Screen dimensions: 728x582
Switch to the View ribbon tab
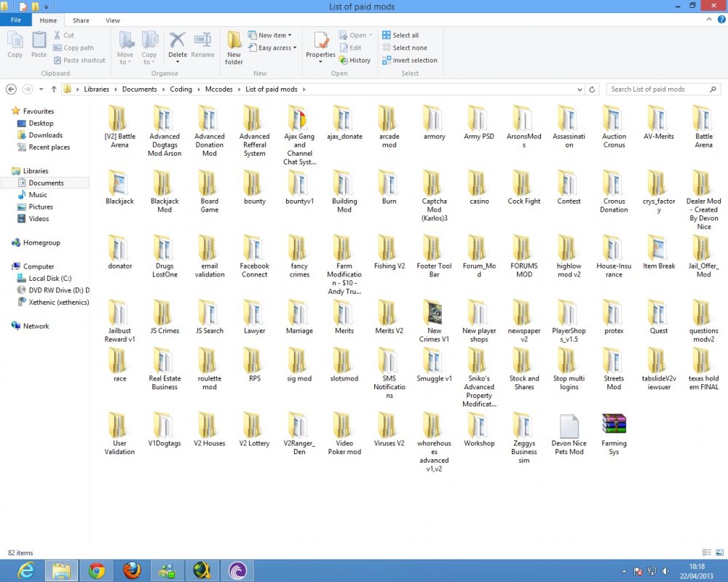pos(113,20)
